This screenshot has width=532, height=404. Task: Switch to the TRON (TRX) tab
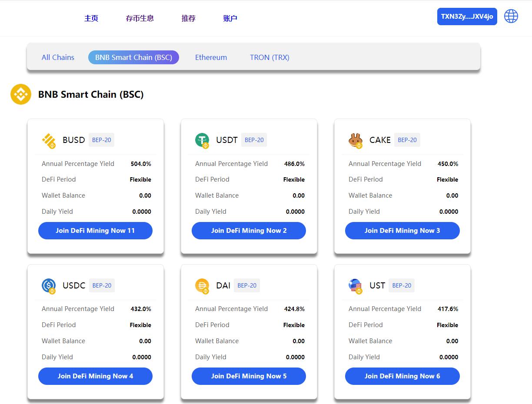point(269,57)
